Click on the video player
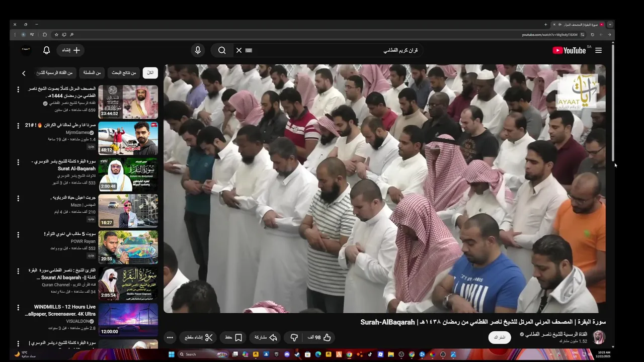Screen dimensions: 644x362 pos(384,189)
